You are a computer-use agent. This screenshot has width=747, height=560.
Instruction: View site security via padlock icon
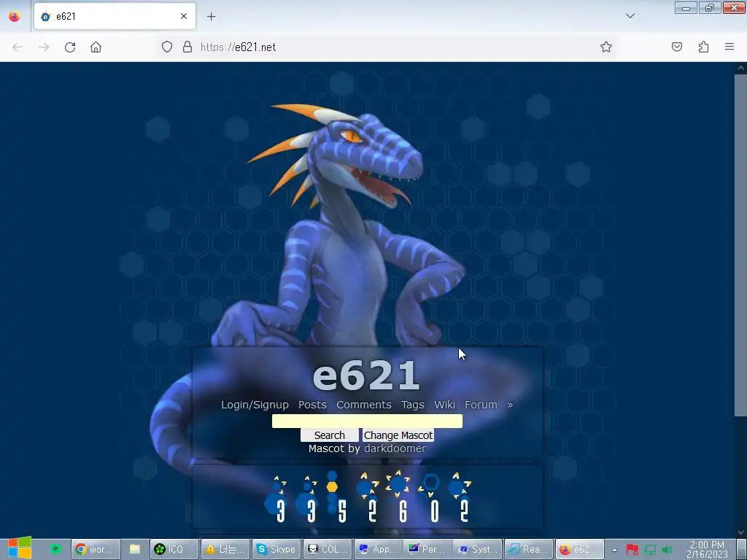tap(187, 47)
